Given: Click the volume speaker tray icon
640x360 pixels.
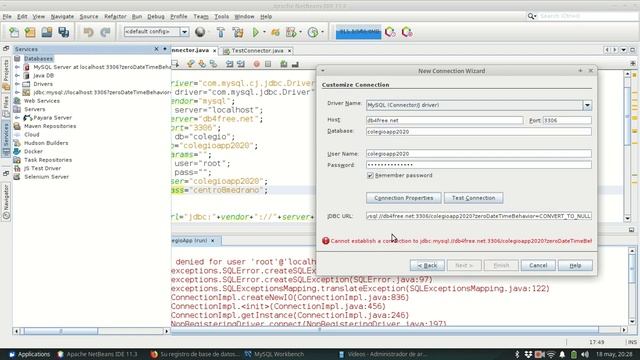Looking at the screenshot, I should tap(584, 354).
